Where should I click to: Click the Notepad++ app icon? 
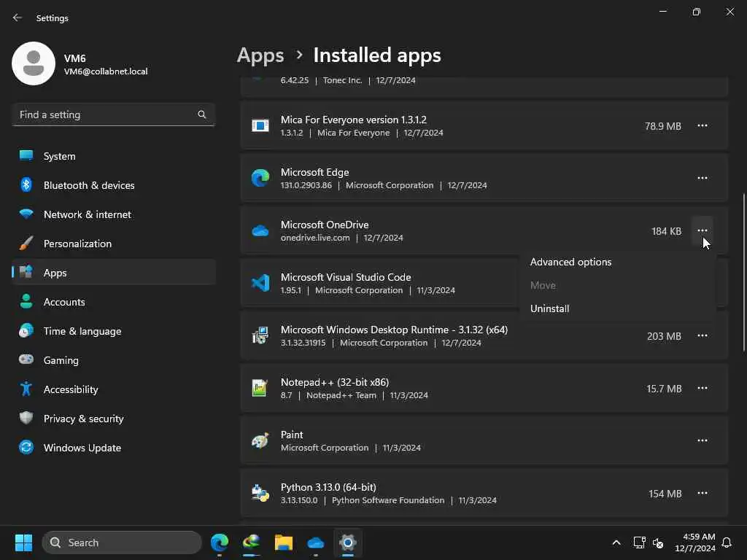pyautogui.click(x=260, y=388)
